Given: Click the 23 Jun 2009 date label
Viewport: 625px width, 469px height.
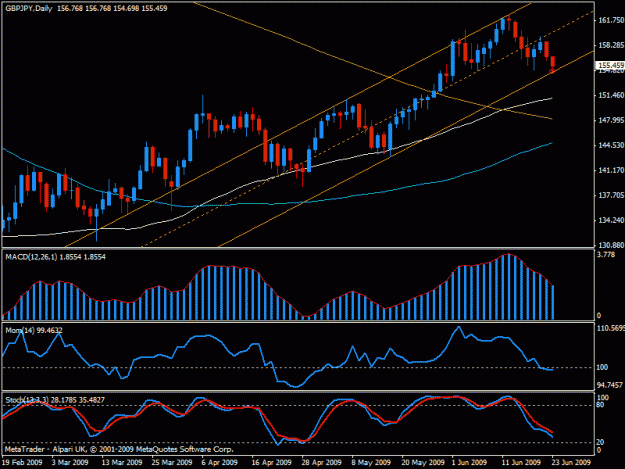Looking at the screenshot, I should (x=571, y=463).
